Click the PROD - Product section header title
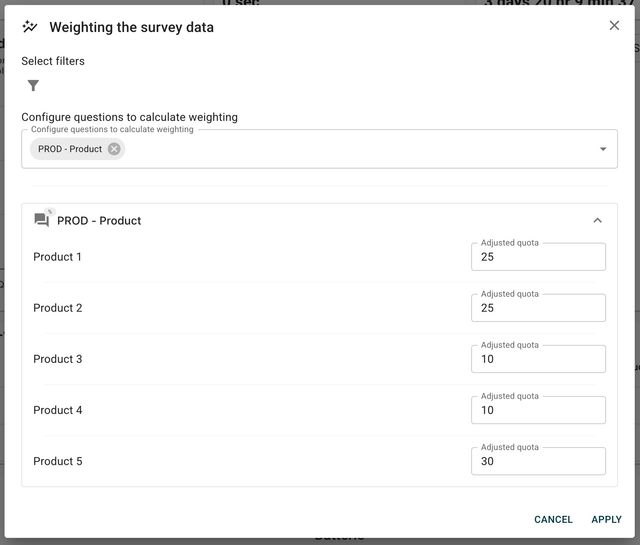Screen dimensions: 640x545 (x=99, y=220)
